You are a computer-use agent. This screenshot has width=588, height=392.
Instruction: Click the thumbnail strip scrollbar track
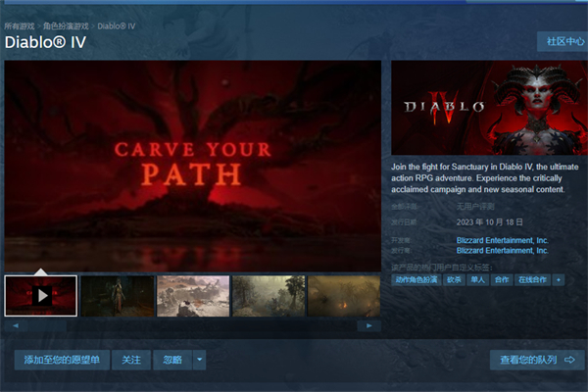(192, 325)
